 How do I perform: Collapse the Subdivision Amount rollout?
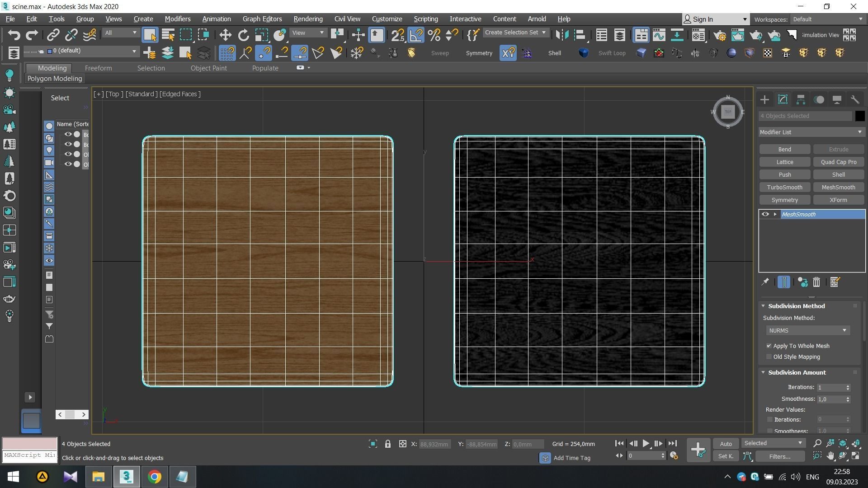[763, 373]
